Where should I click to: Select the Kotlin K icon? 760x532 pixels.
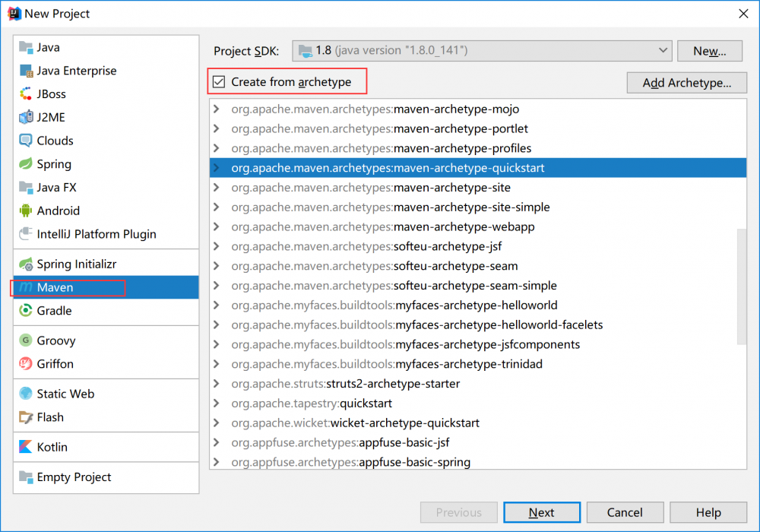pyautogui.click(x=26, y=447)
